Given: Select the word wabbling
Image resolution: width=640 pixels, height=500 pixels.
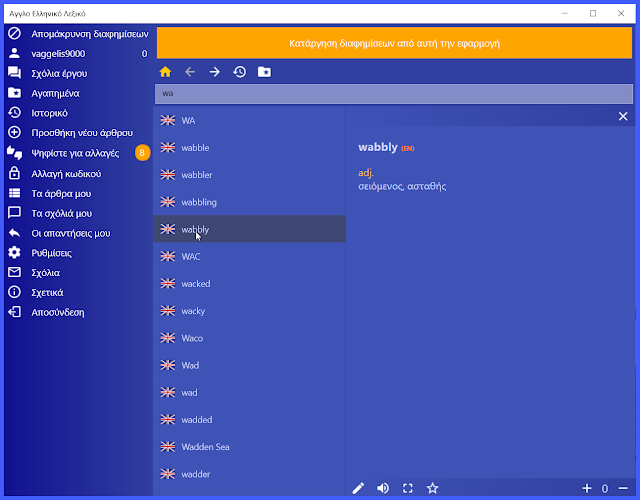Looking at the screenshot, I should click(x=249, y=202).
